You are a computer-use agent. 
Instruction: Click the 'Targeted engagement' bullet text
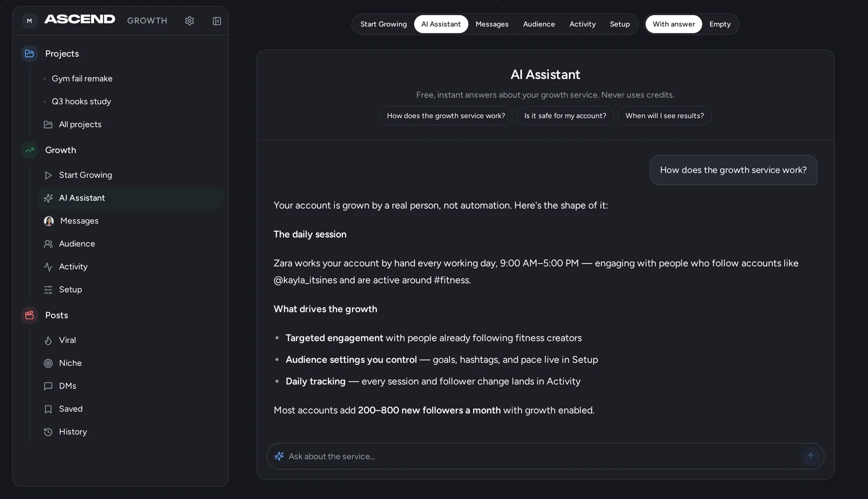coord(334,338)
